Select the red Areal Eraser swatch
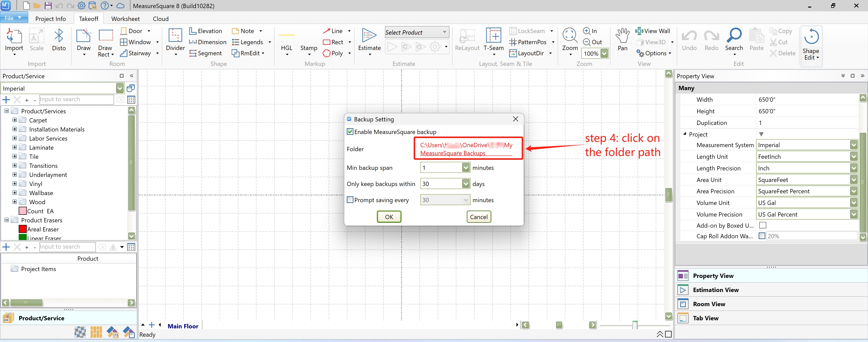This screenshot has height=342, width=868. point(22,229)
